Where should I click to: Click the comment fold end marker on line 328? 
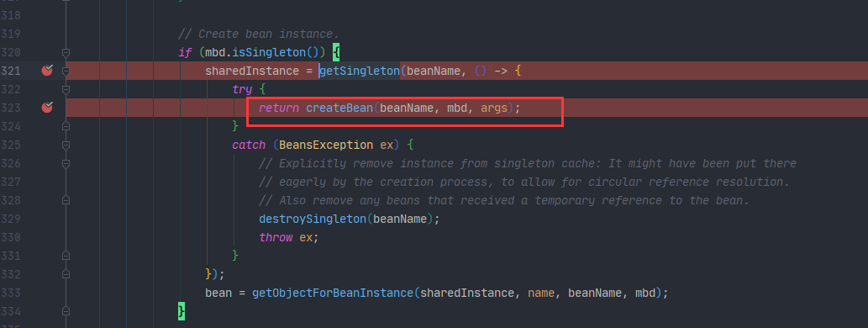pyautogui.click(x=66, y=200)
